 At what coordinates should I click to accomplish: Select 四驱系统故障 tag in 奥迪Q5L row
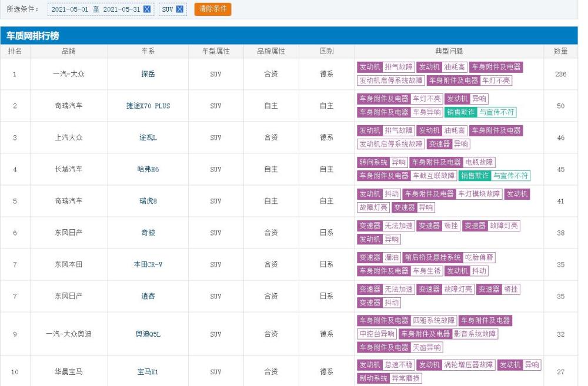tap(407, 320)
